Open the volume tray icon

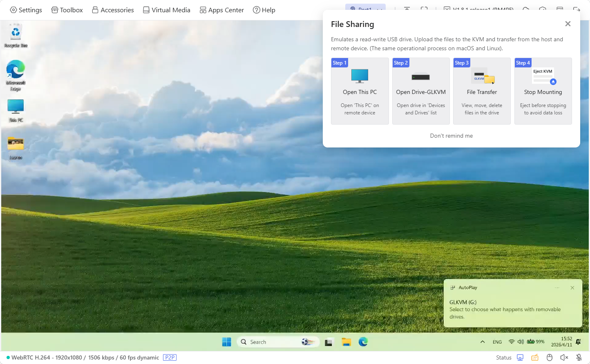[x=521, y=342]
